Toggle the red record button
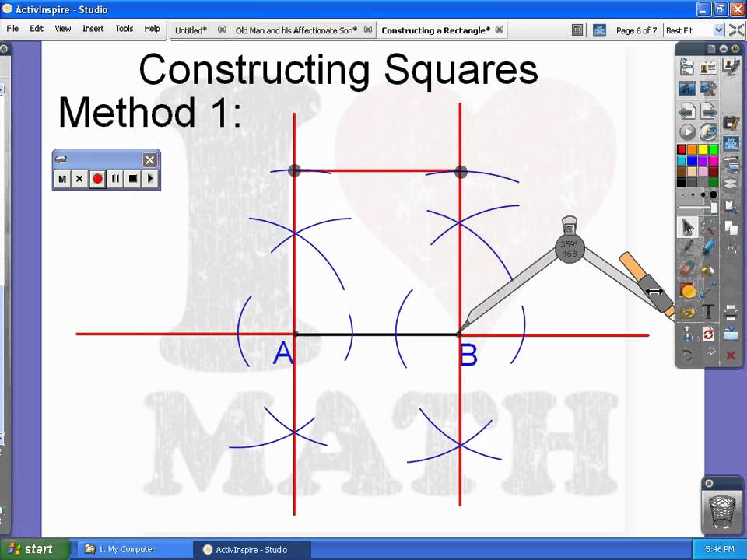Viewport: 747px width, 560px height. coord(98,179)
